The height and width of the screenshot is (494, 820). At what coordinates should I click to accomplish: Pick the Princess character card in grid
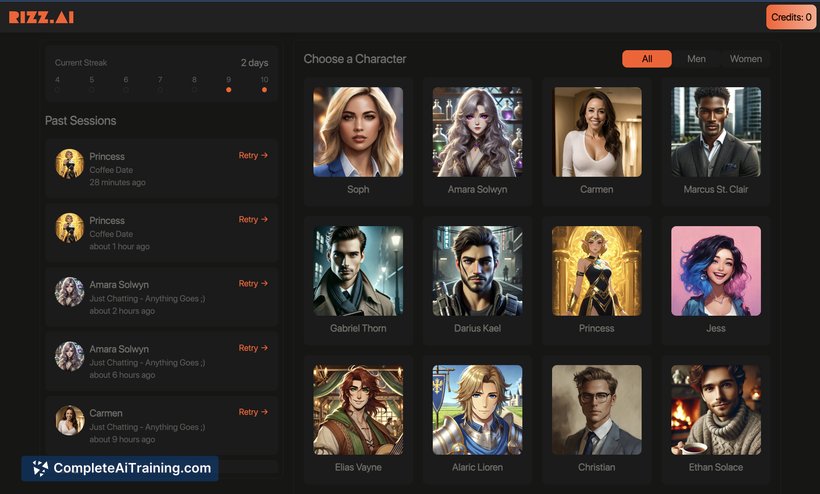pos(597,280)
